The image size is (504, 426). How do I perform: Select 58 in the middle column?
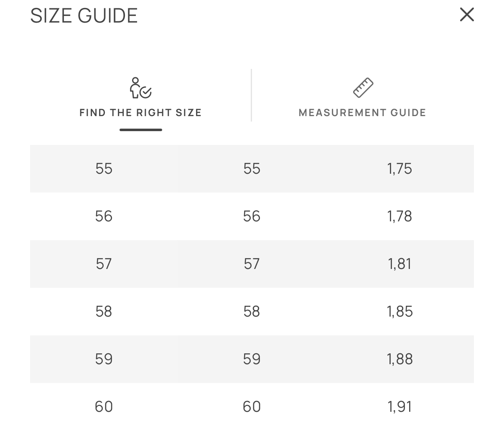(x=252, y=312)
